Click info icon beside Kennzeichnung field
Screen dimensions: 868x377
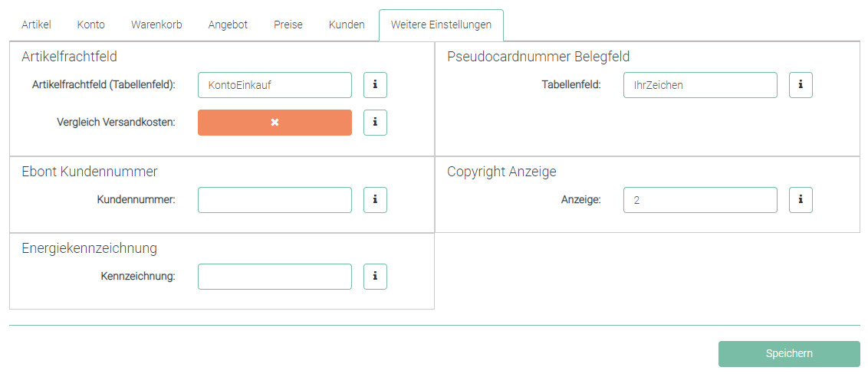point(375,277)
